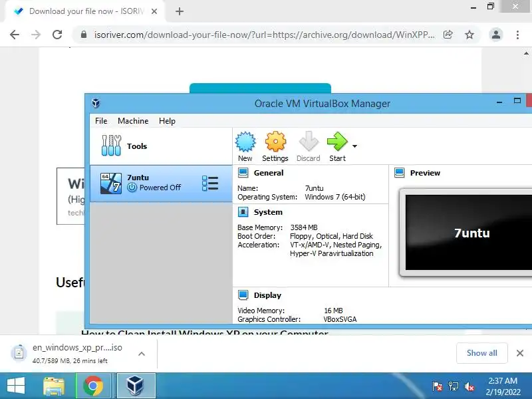Go back in Chrome browser

[15, 35]
